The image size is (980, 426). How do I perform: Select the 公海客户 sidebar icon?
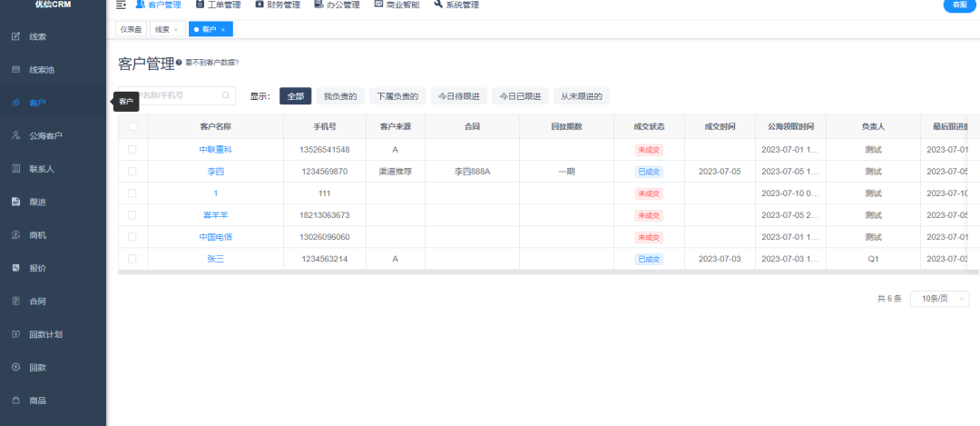(15, 135)
